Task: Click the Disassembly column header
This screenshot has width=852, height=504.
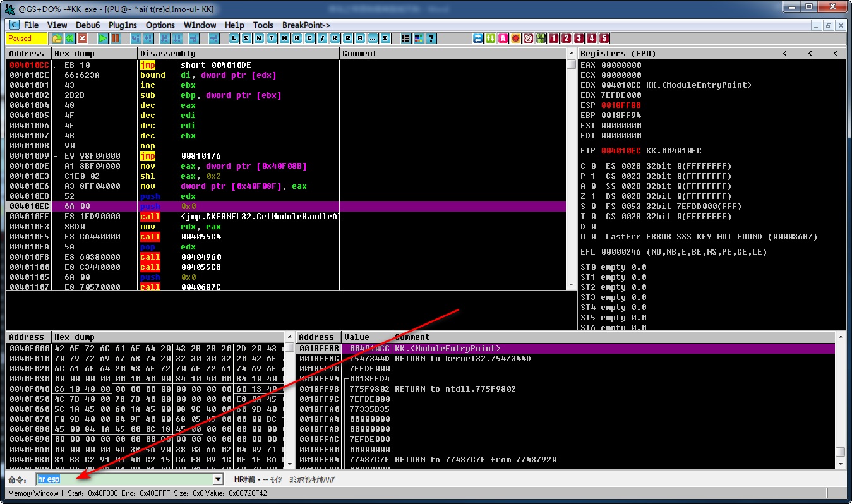Action: pos(239,54)
